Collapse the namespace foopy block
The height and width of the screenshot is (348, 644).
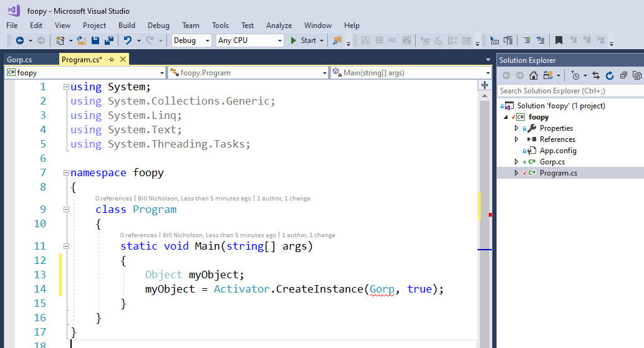tap(66, 173)
